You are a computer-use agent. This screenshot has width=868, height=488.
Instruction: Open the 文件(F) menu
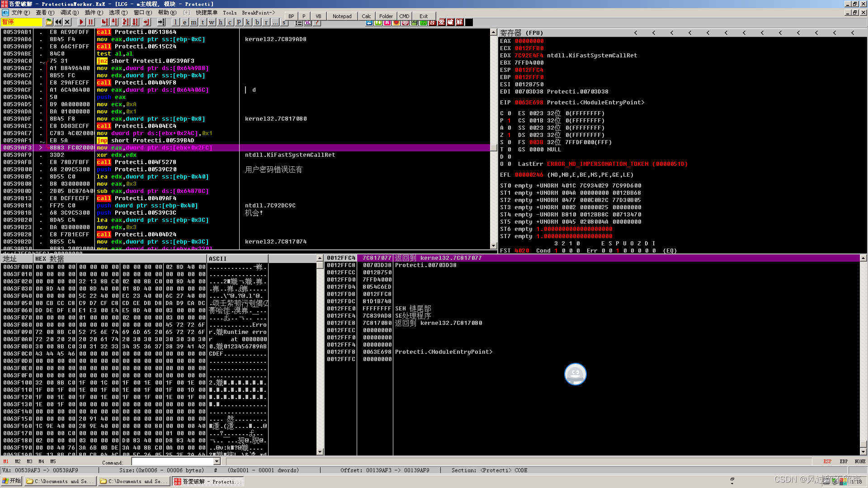(x=20, y=13)
